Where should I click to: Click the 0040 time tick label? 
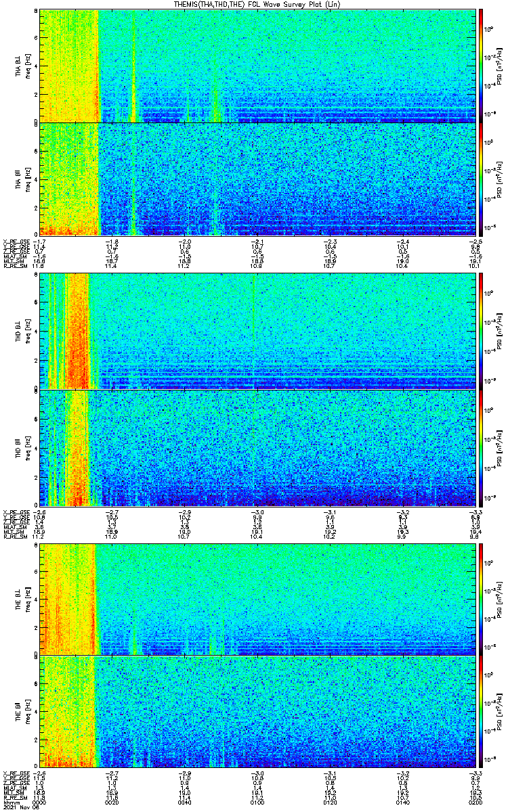point(185,803)
